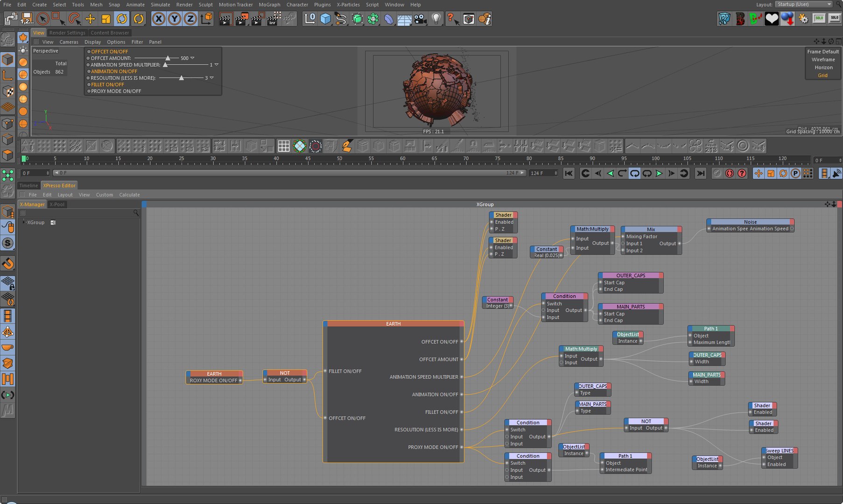Select the Mix node header
This screenshot has width=843, height=504.
(x=651, y=229)
